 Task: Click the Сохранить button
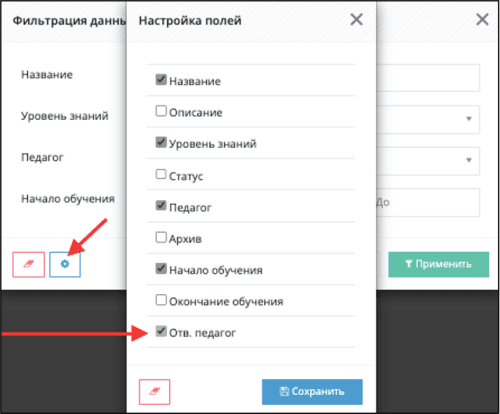click(x=312, y=392)
